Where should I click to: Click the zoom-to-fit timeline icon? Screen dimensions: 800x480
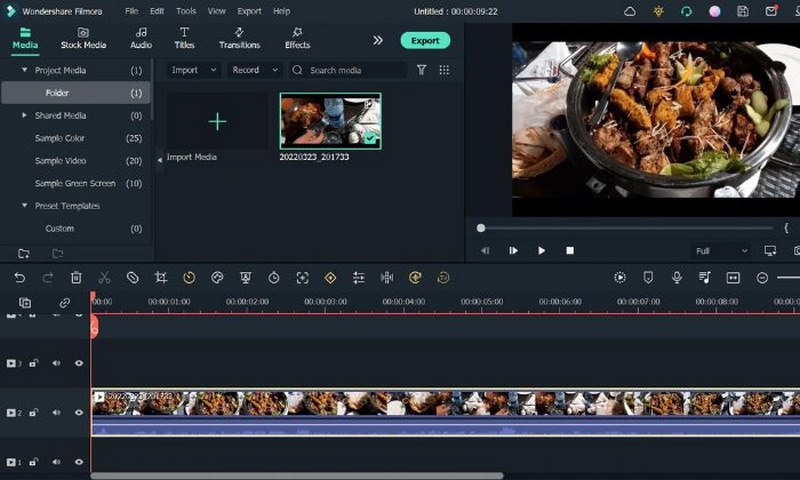tap(733, 277)
